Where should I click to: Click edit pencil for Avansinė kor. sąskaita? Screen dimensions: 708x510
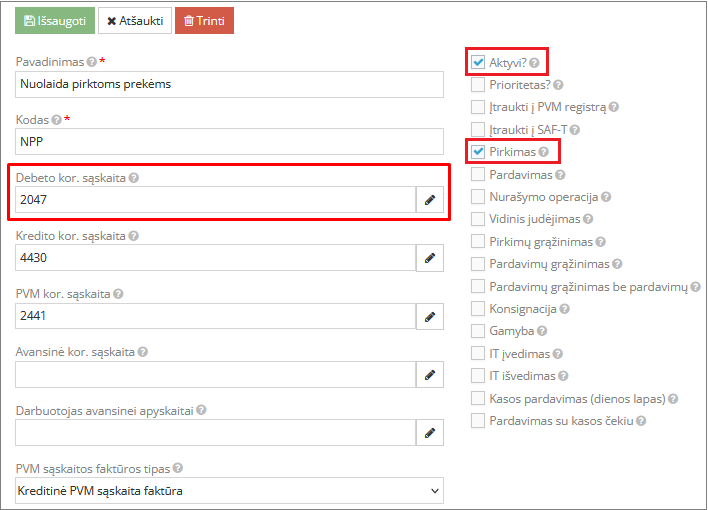click(x=430, y=375)
